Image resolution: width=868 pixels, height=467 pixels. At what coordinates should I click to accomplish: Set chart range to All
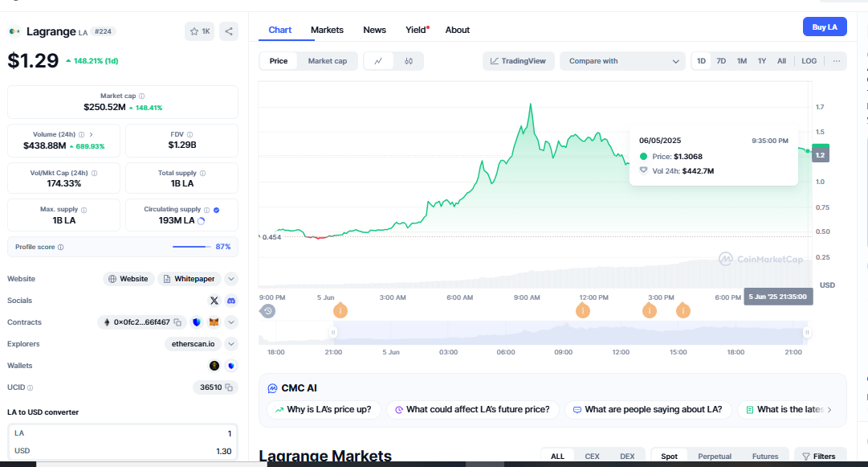tap(781, 61)
